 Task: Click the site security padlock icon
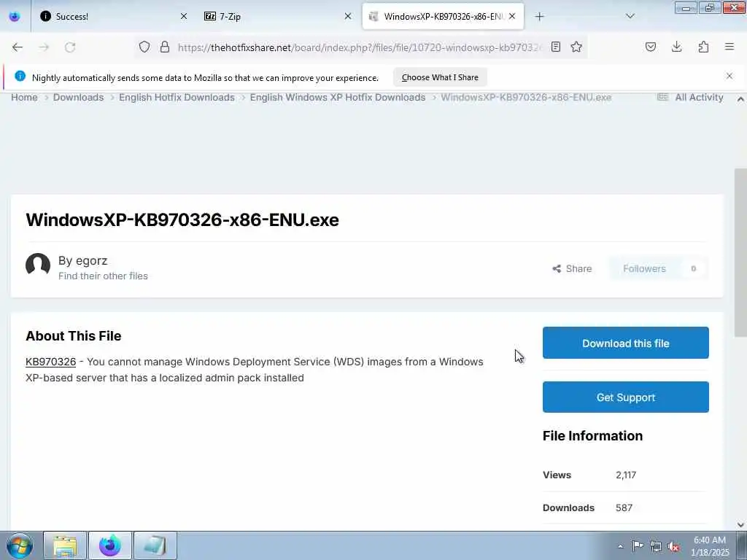pyautogui.click(x=165, y=47)
